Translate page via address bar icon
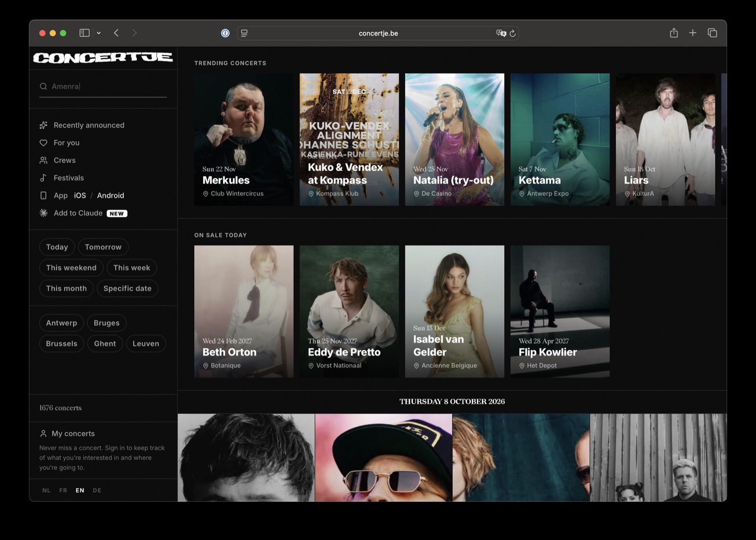Screen dimensions: 756x540 pyautogui.click(x=501, y=33)
